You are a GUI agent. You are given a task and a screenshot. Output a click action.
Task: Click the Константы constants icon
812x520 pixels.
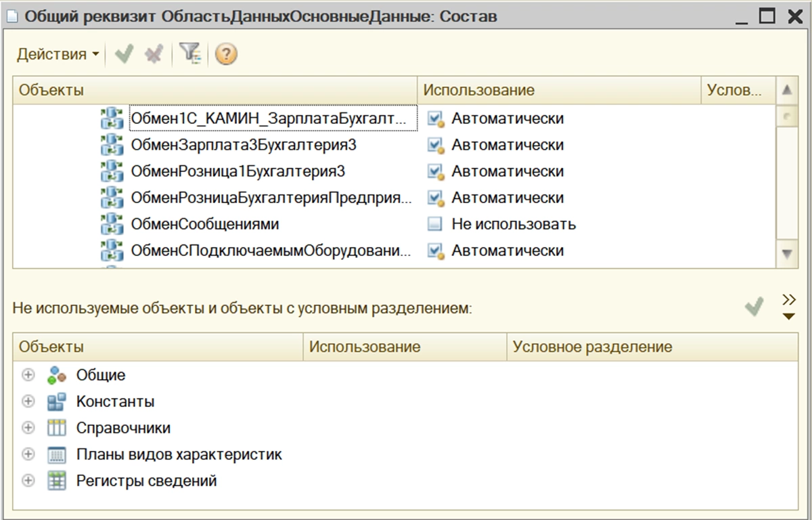pos(57,402)
